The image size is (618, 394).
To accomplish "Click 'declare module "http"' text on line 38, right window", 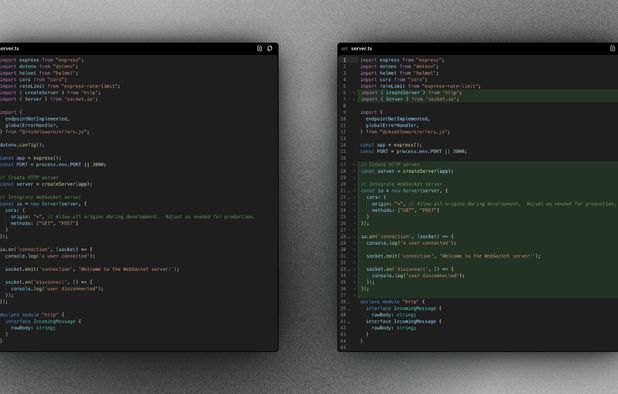I will click(x=393, y=302).
